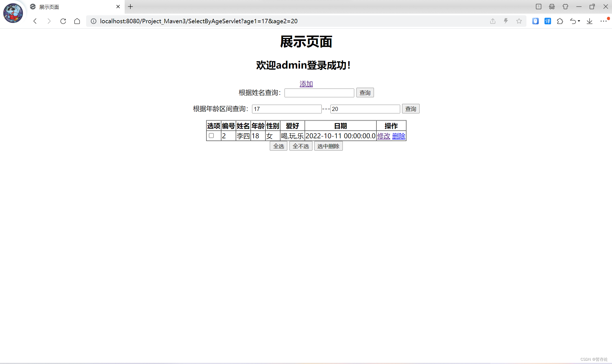
Task: Open a new browser tab
Action: pyautogui.click(x=130, y=7)
